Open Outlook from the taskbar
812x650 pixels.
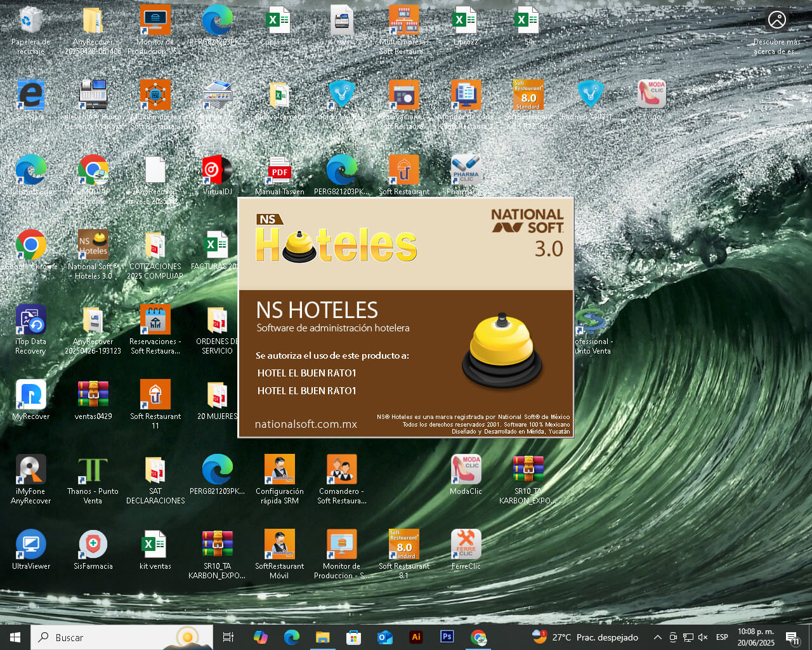pyautogui.click(x=384, y=637)
